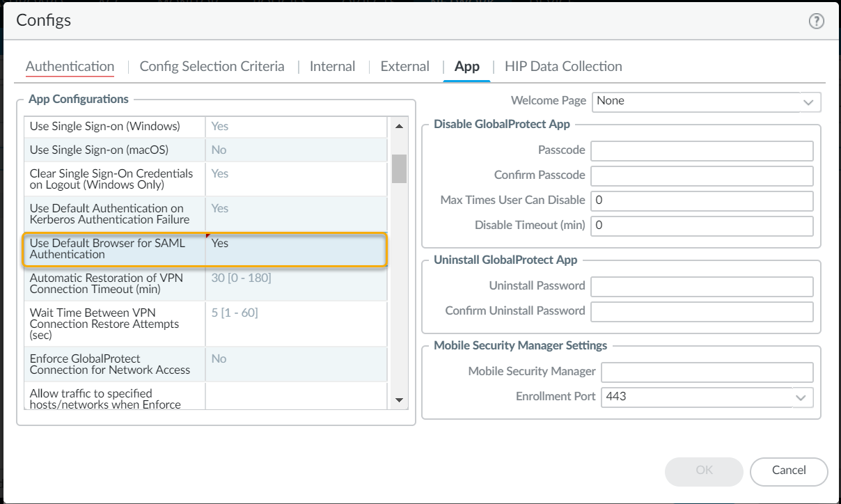Toggle Enforce GlobalProtect Connection value
The width and height of the screenshot is (841, 504).
point(295,364)
